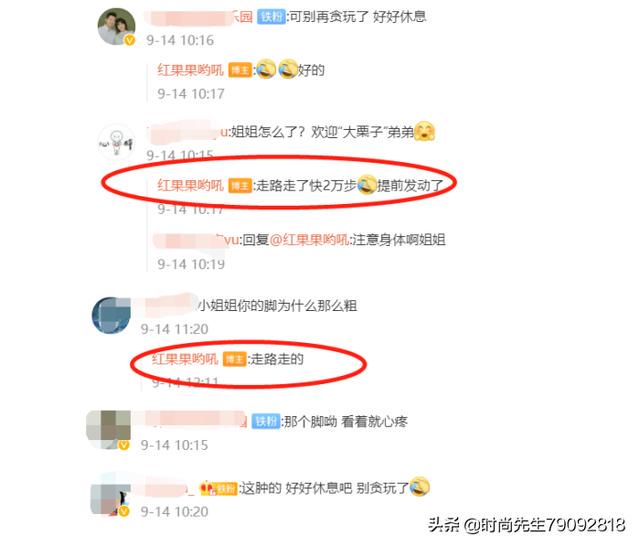Click the 博主 badge next to 好的 reply

click(240, 70)
